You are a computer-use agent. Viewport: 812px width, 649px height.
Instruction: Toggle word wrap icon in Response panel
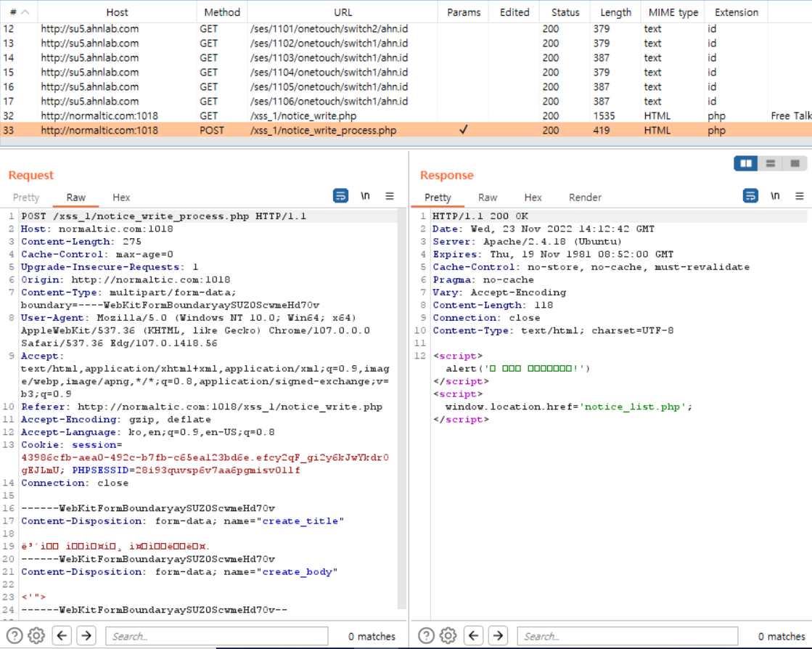click(750, 196)
